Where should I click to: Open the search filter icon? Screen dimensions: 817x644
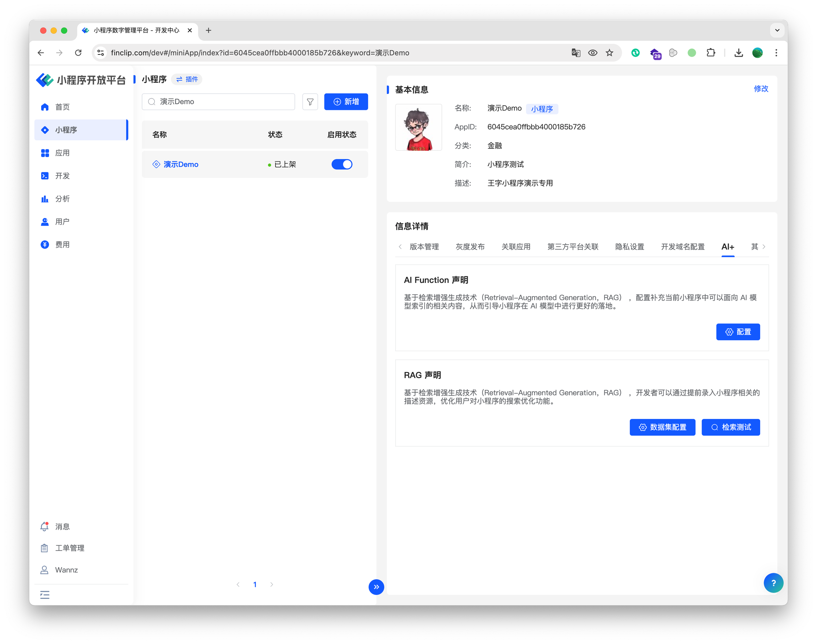point(310,101)
